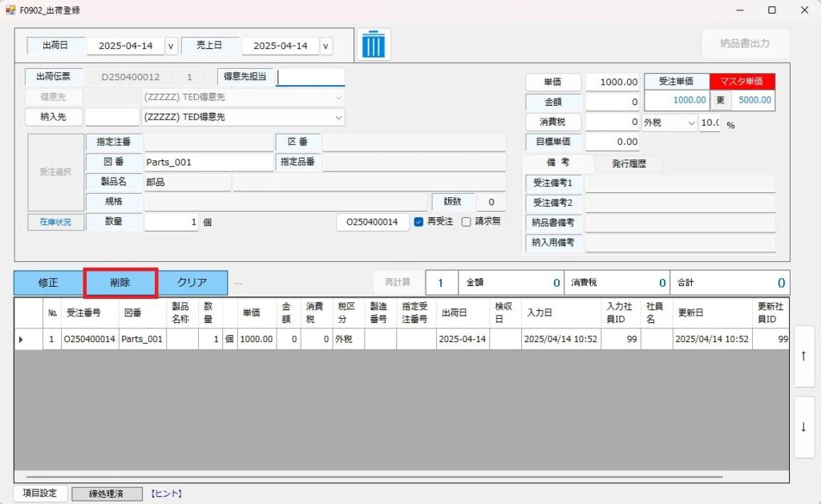Click the 区番 input field
The width and height of the screenshot is (821, 504).
coord(414,142)
